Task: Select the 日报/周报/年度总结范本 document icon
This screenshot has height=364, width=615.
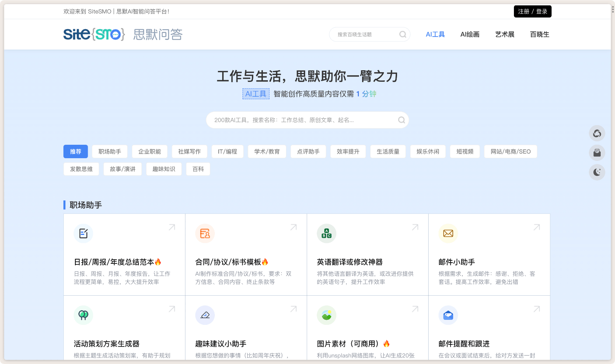Action: [x=83, y=233]
